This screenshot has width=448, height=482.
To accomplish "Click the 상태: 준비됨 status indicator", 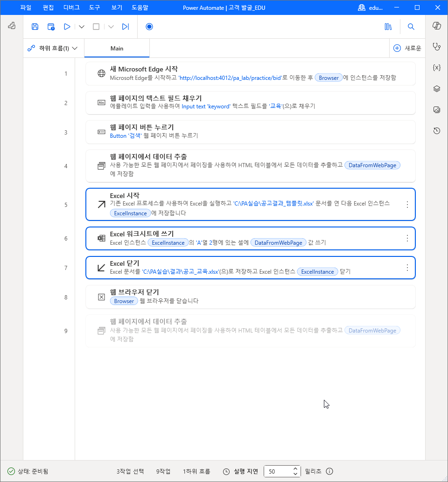I will tap(28, 471).
